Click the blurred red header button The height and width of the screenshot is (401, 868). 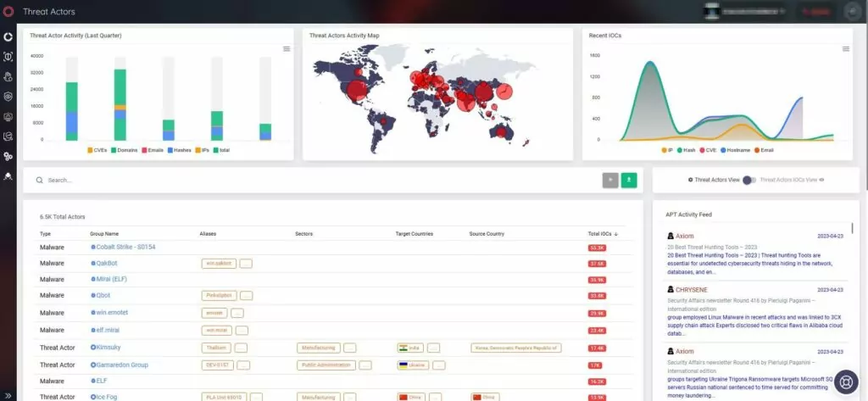[816, 12]
